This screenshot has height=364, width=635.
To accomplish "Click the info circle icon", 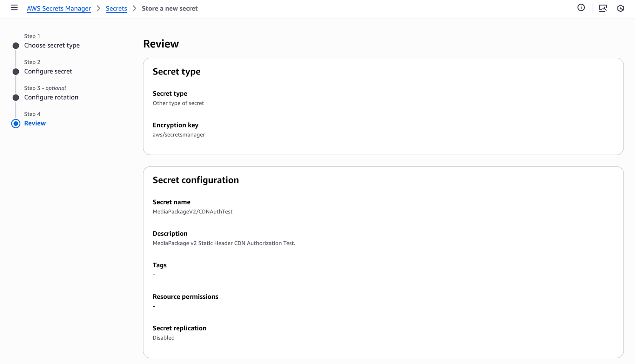I will (581, 8).
